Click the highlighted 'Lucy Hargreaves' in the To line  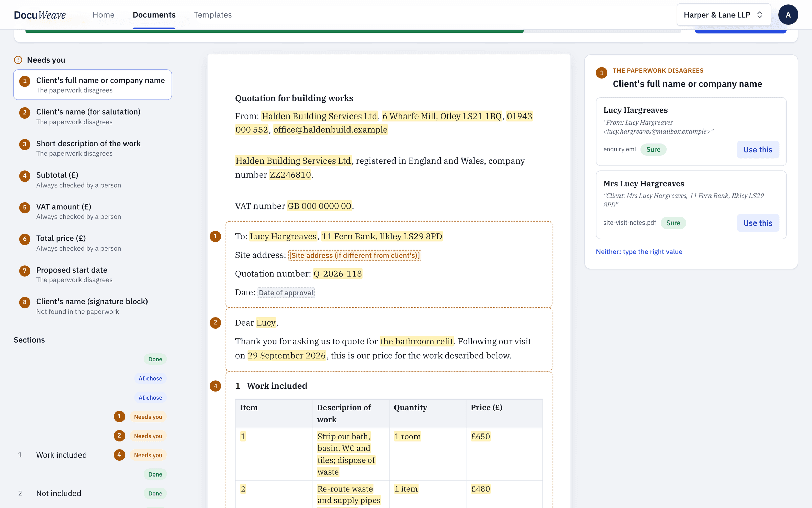click(x=283, y=236)
